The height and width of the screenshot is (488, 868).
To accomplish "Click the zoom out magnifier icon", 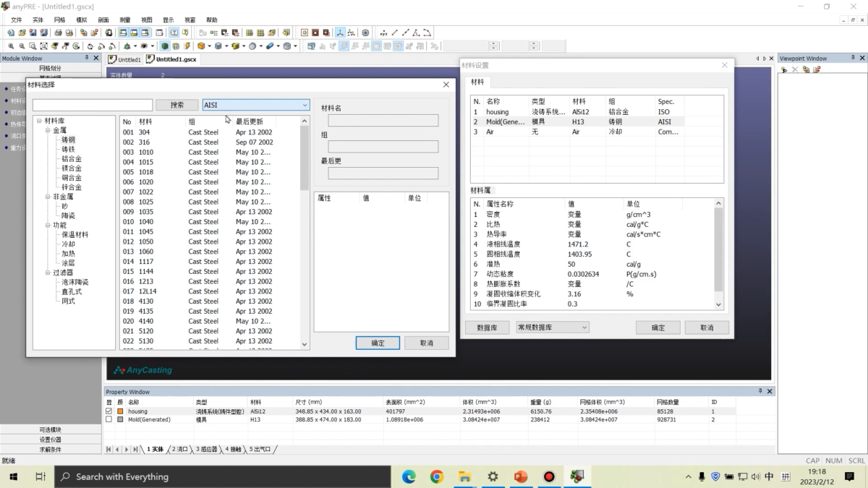I will point(22,46).
